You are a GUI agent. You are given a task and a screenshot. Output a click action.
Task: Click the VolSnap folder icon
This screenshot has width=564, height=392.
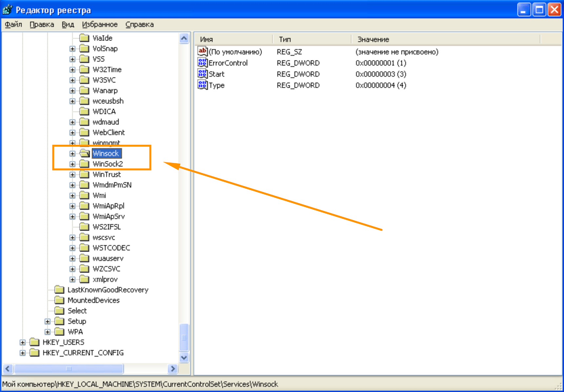84,49
